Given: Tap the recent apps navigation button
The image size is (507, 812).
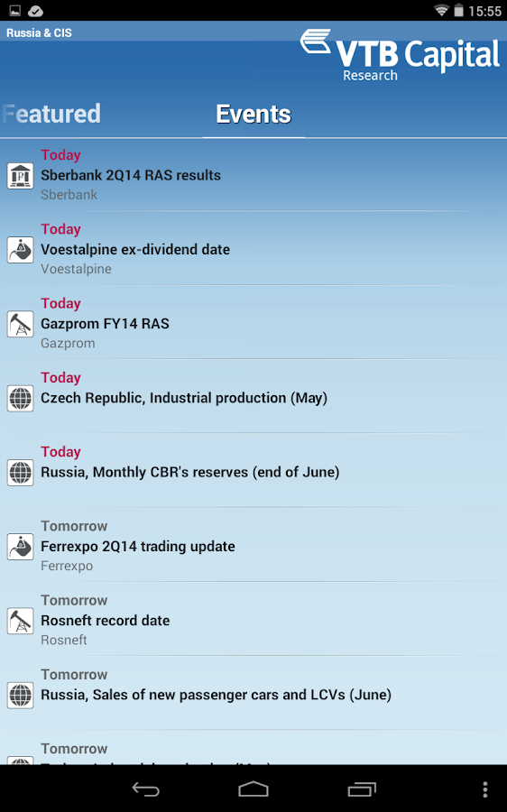Looking at the screenshot, I should click(362, 789).
